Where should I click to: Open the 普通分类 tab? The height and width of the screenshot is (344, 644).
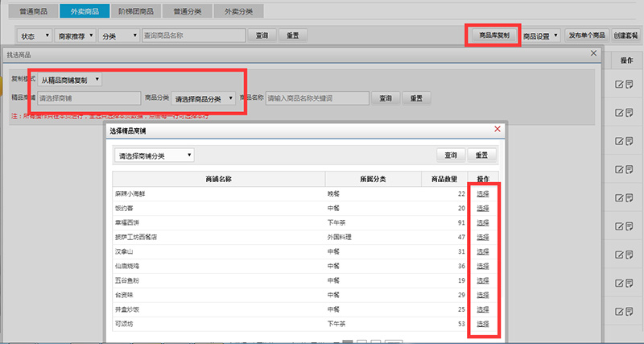[188, 11]
